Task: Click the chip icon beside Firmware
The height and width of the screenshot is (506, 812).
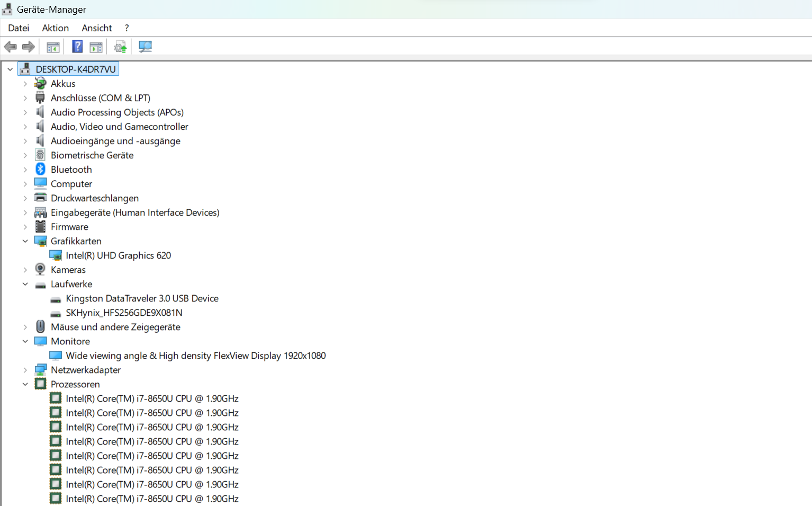Action: tap(40, 226)
